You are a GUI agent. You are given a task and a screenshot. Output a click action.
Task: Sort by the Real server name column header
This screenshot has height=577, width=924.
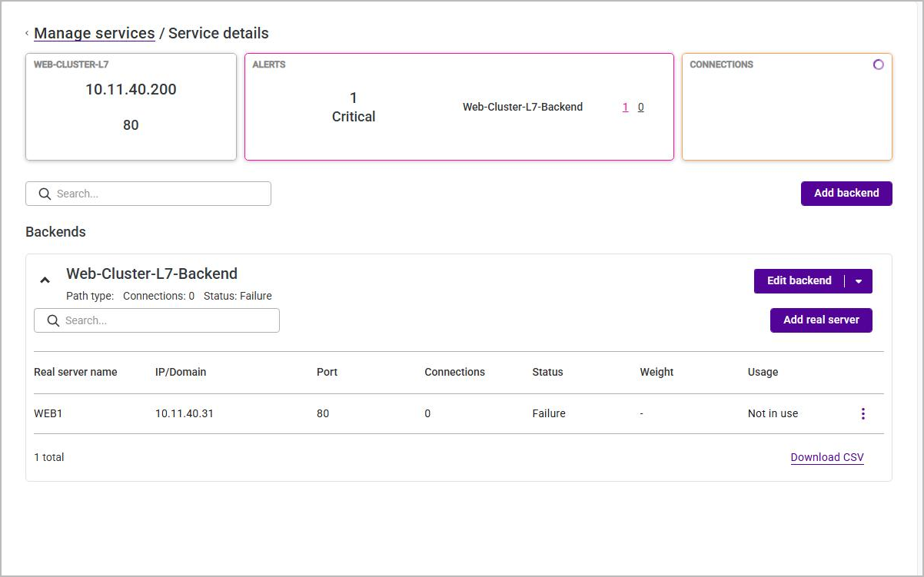click(x=75, y=372)
